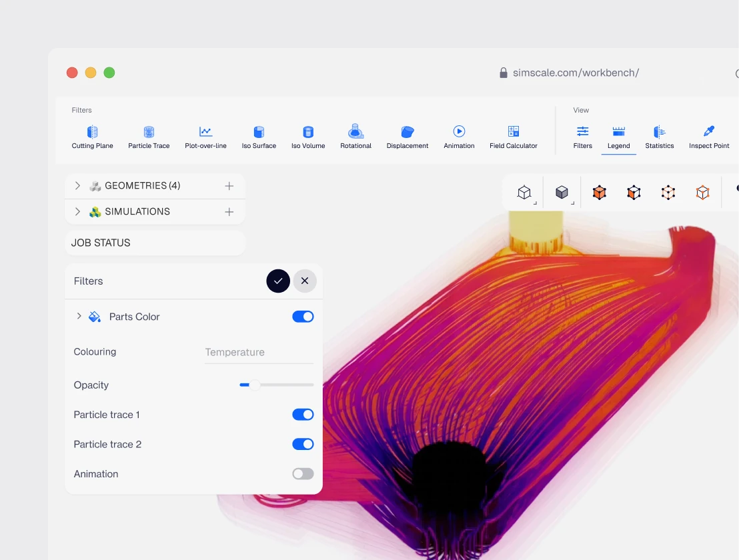739x560 pixels.
Task: Start the Animation filter
Action: [459, 137]
